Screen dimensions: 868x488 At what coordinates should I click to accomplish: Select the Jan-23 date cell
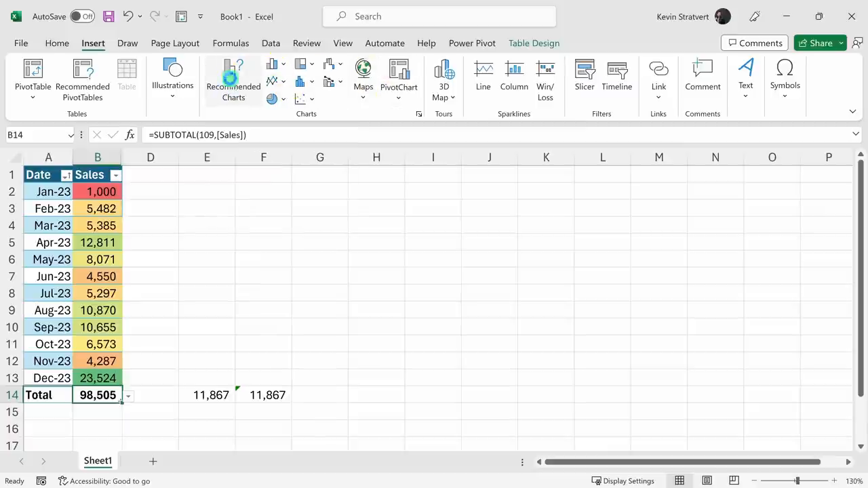[48, 192]
